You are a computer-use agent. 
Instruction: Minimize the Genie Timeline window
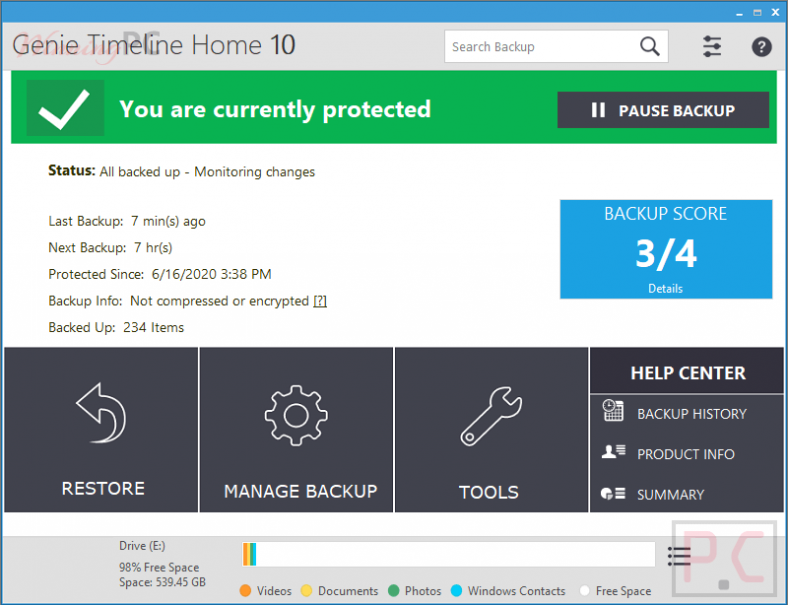[x=739, y=14]
